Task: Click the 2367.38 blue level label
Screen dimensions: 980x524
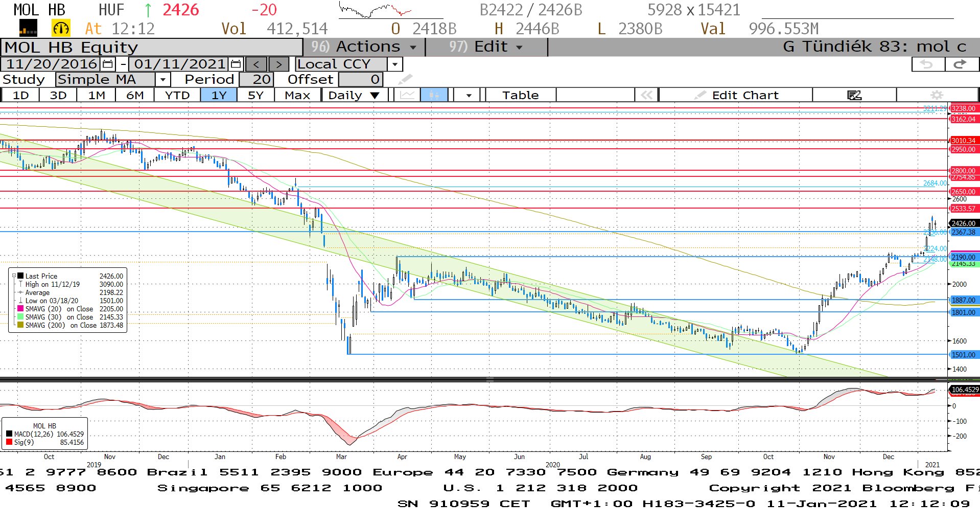Action: click(964, 232)
